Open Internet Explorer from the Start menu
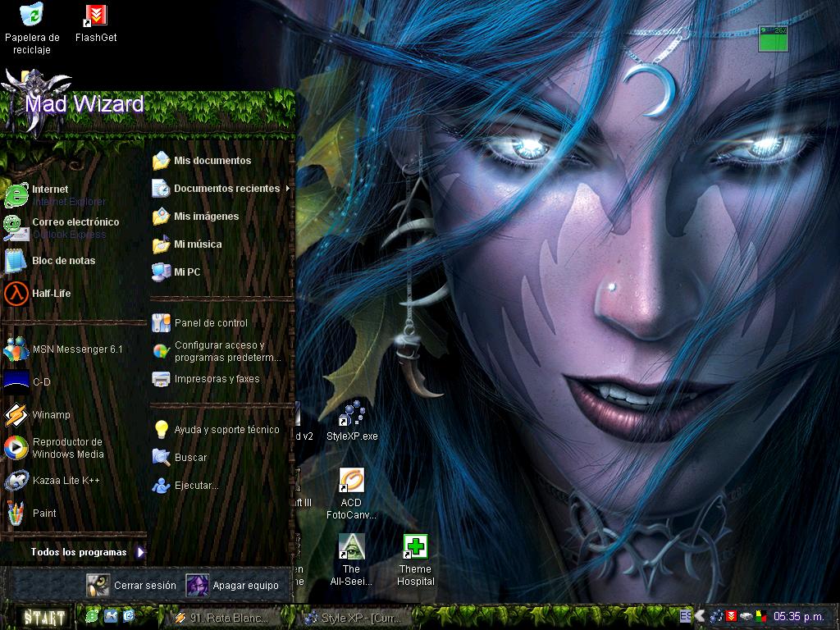Viewport: 840px width, 630px height. coord(74,195)
